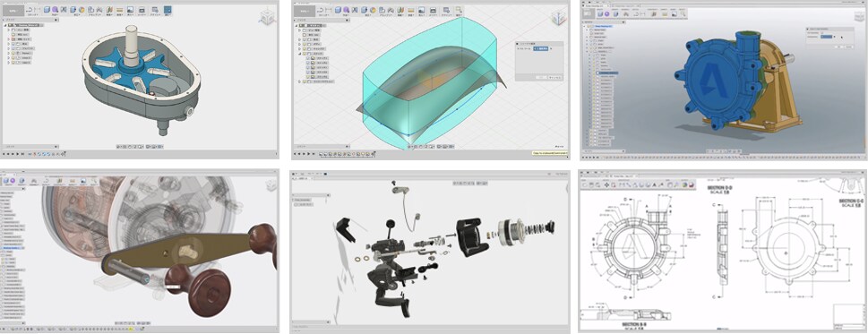
Task: Click purple form icon in fishing reel window
Action: coord(13,180)
